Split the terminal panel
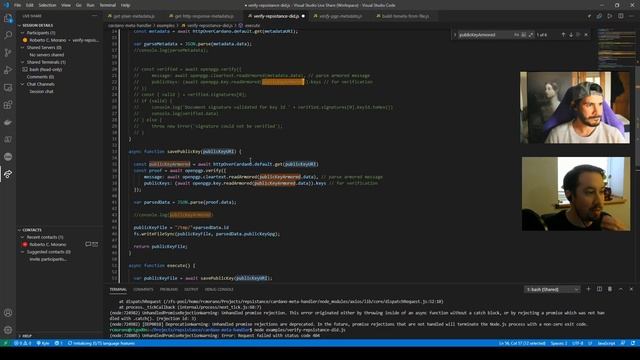The image size is (640, 360). pyautogui.click(x=599, y=289)
